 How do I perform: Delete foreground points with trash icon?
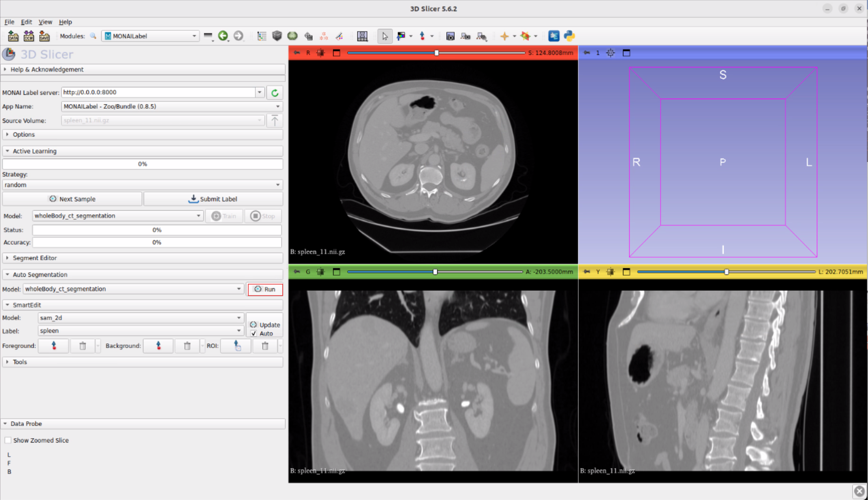(83, 346)
